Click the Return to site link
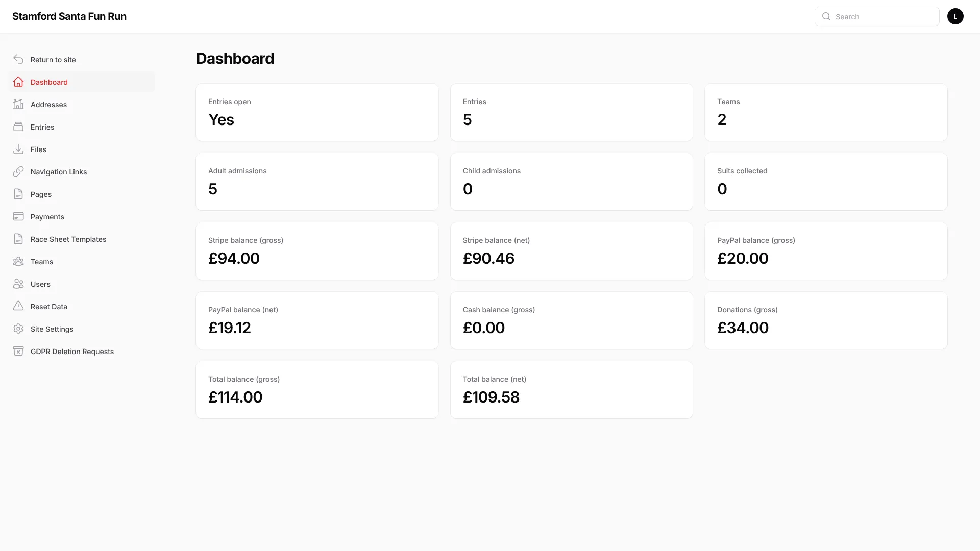Image resolution: width=980 pixels, height=551 pixels. tap(53, 59)
